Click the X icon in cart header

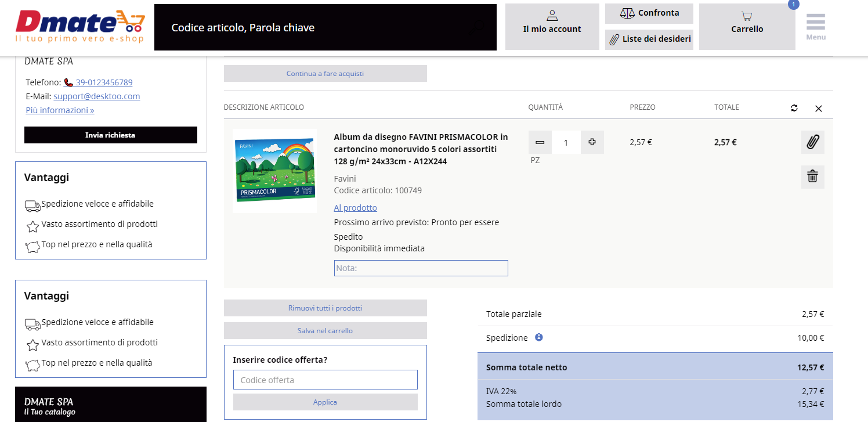click(x=819, y=108)
